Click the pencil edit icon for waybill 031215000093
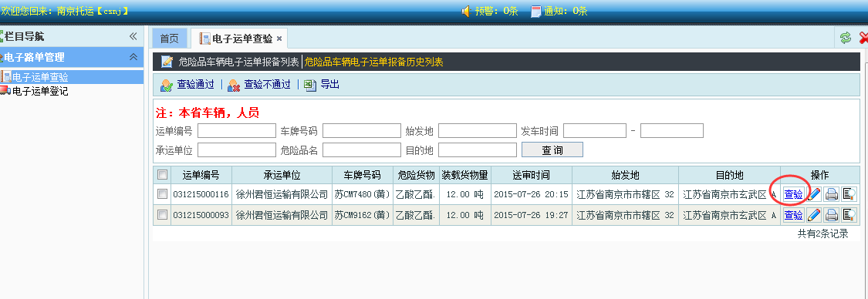868x299 pixels. click(x=813, y=215)
